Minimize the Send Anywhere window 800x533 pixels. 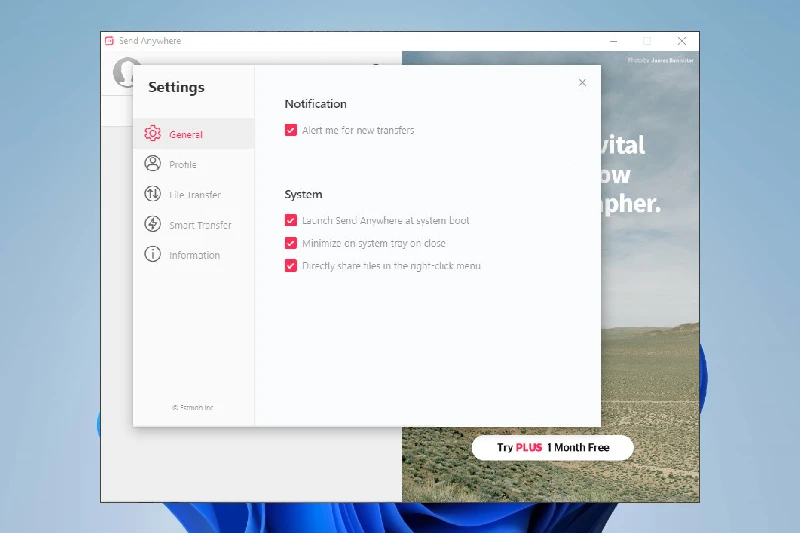(612, 41)
